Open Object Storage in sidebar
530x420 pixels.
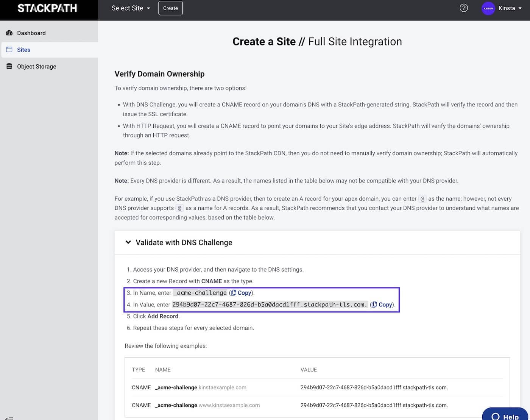coord(37,66)
